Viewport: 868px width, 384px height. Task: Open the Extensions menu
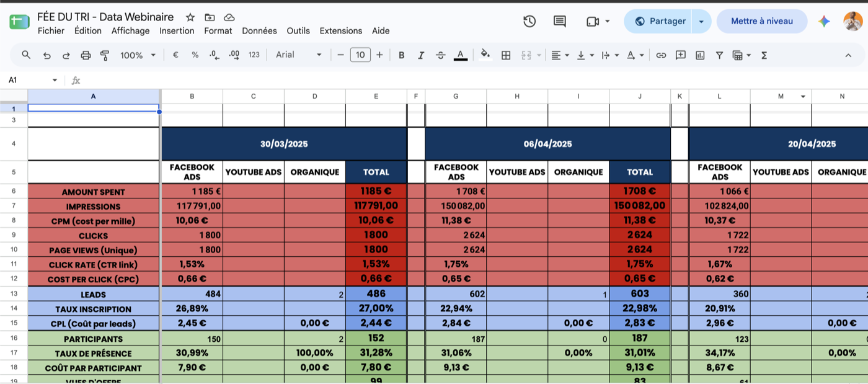[x=340, y=30]
